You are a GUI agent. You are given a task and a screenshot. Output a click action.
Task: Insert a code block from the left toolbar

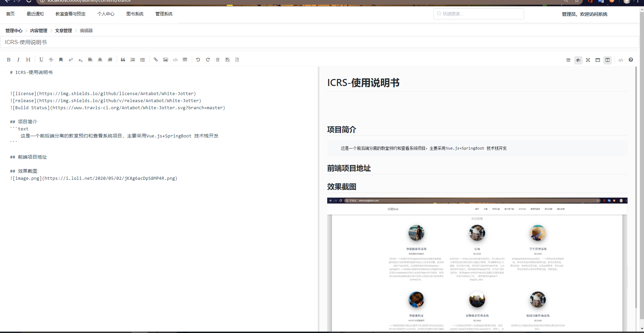pos(175,60)
